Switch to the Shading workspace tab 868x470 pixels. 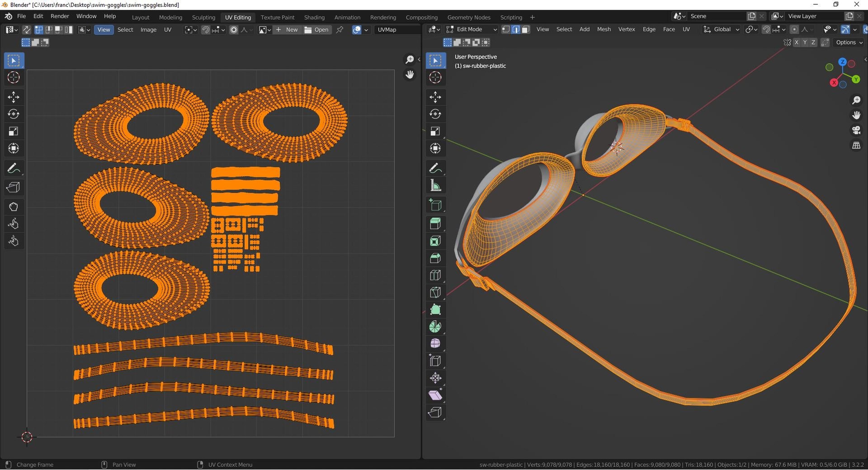pyautogui.click(x=314, y=17)
